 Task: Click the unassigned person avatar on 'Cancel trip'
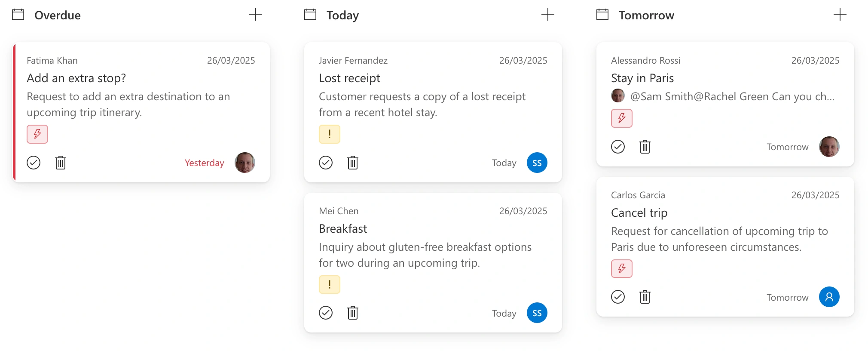tap(829, 297)
